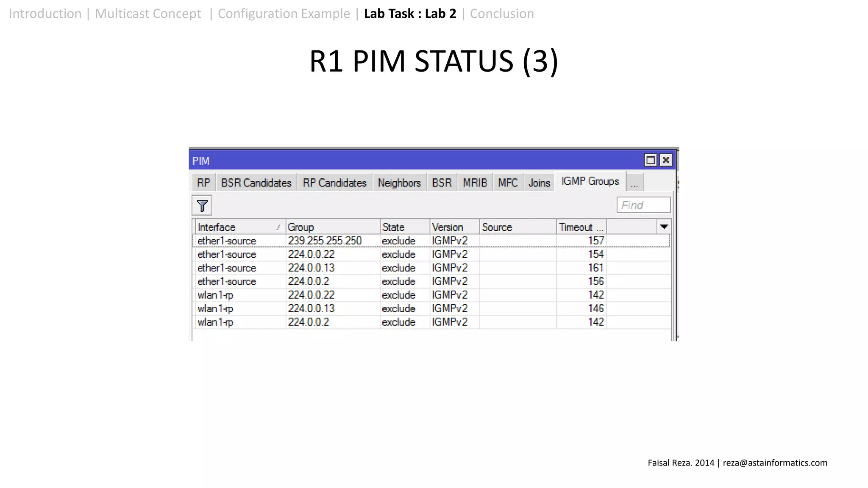Select wlan1-rp row with group 224.0.0.22
This screenshot has width=868, height=488.
tap(431, 295)
